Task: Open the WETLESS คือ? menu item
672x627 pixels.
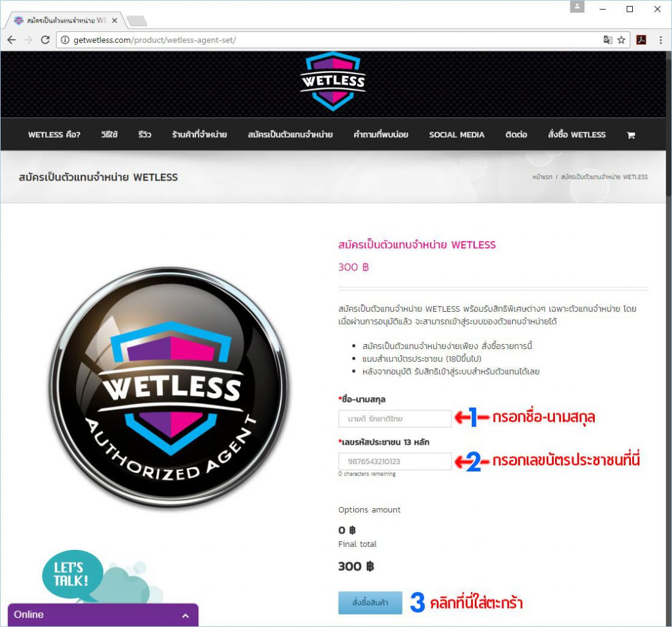Action: 54,135
